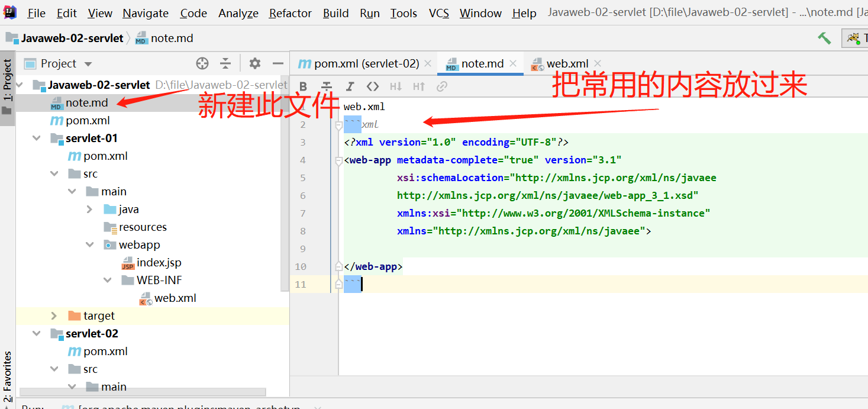Collapse the servlet-02 module

click(37, 333)
